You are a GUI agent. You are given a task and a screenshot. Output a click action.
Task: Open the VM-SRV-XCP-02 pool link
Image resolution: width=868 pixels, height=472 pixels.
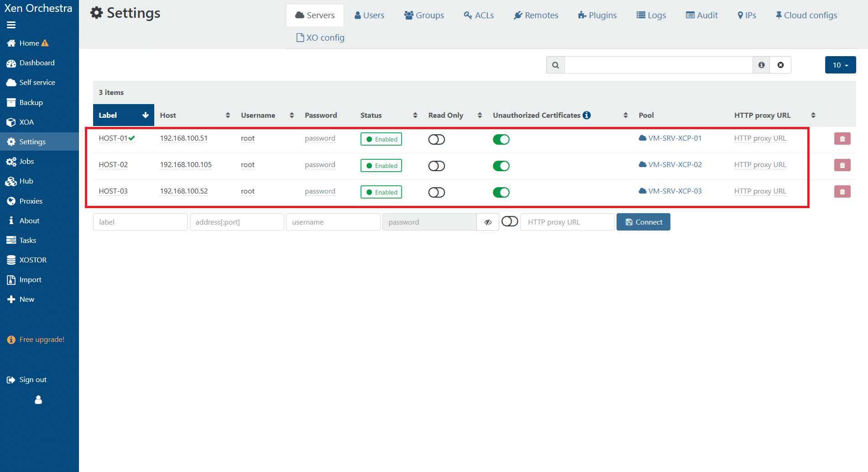tap(670, 165)
